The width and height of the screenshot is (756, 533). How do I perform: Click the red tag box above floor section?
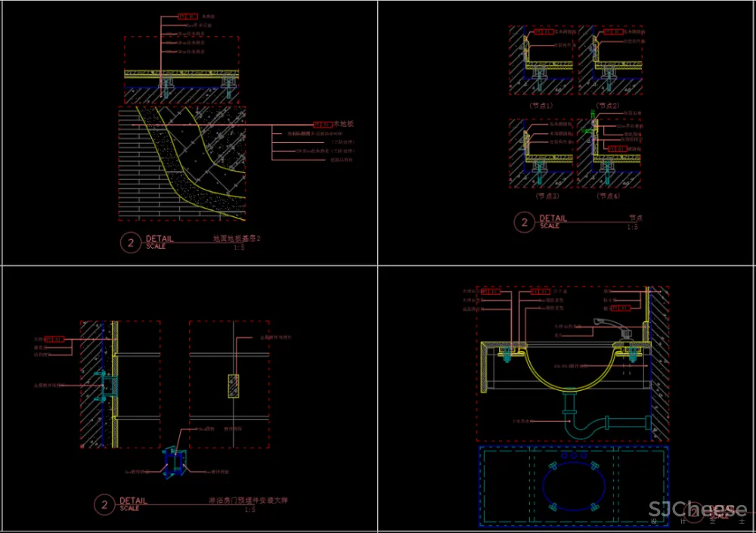point(184,14)
